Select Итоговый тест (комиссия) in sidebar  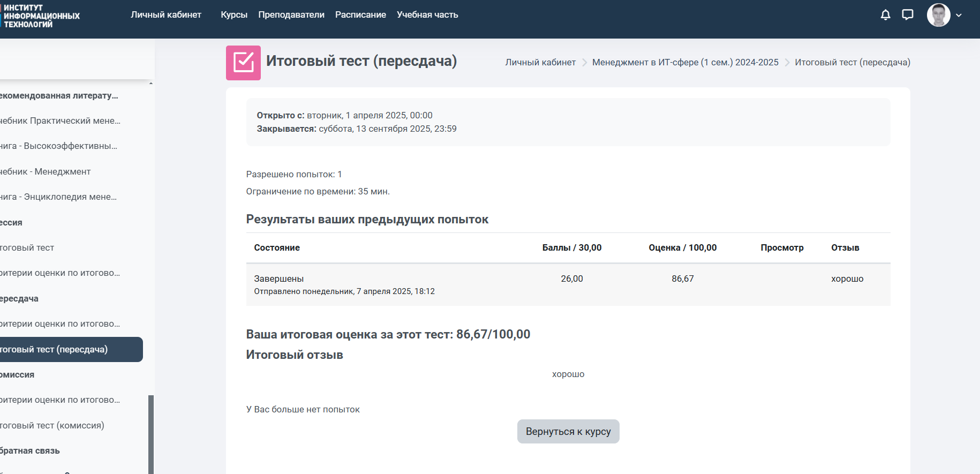click(x=52, y=425)
